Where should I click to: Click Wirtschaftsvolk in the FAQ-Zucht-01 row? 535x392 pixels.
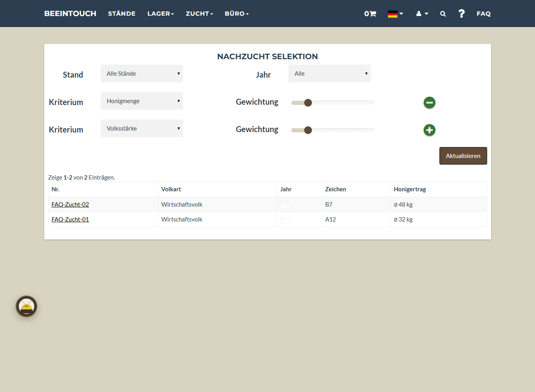pyautogui.click(x=182, y=220)
